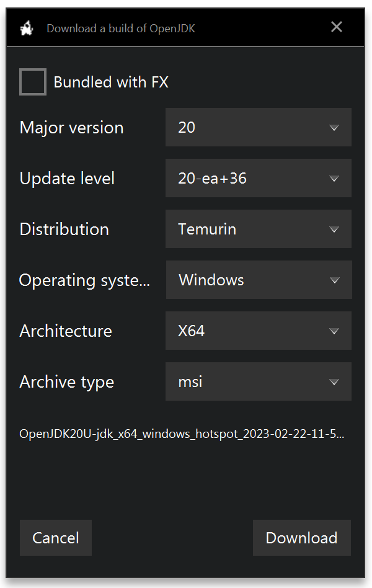Click the Distribution label
Viewport: 372px width, 588px height.
click(x=64, y=229)
